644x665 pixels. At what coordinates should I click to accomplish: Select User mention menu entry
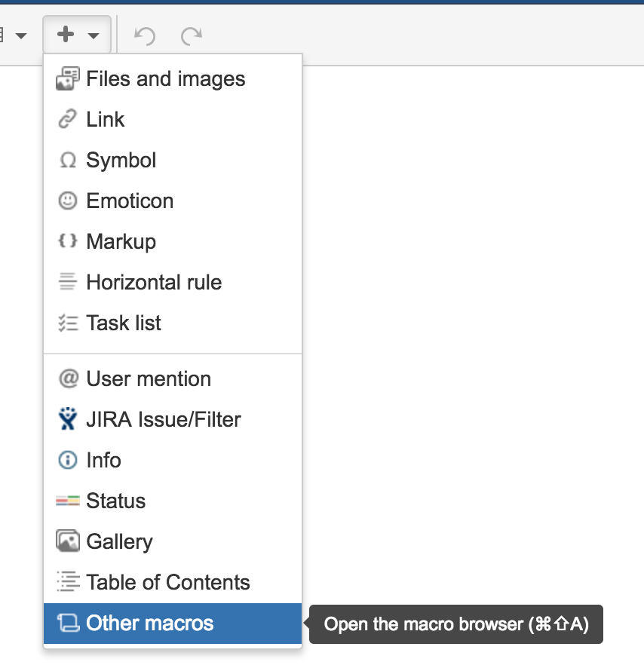coord(173,378)
